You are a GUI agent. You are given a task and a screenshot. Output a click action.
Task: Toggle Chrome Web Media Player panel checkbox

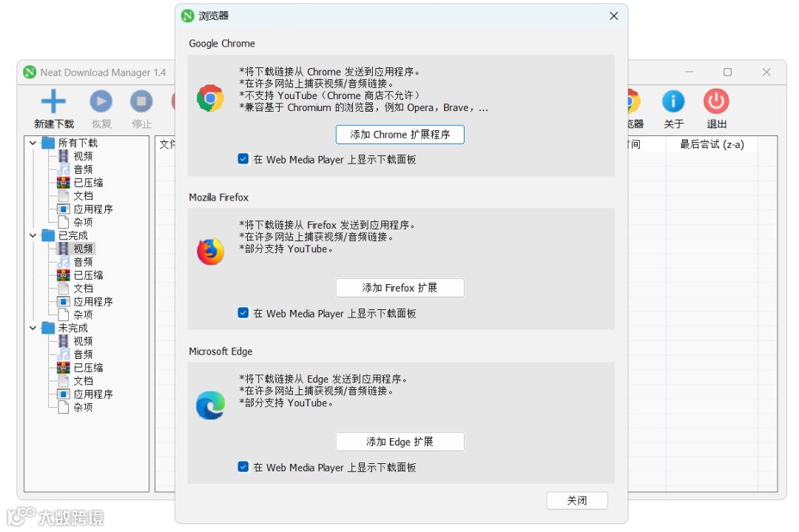tap(243, 159)
